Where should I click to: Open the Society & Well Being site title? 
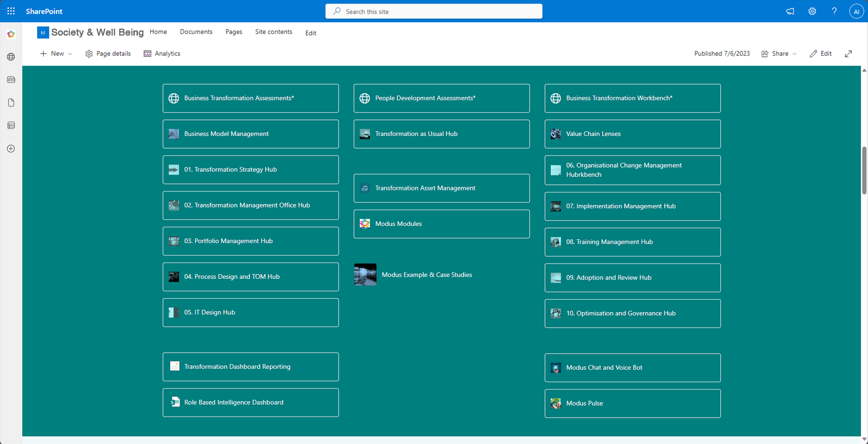[x=98, y=32]
